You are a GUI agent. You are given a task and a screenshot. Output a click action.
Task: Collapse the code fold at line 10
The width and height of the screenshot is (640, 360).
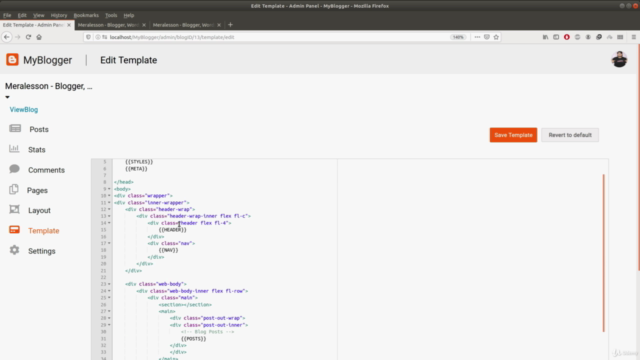tap(109, 196)
